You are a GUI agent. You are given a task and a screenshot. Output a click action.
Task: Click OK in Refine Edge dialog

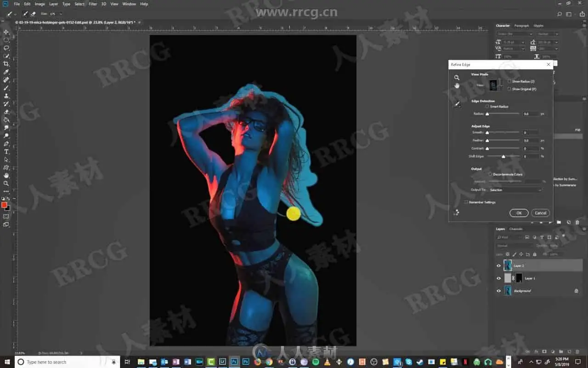tap(519, 213)
